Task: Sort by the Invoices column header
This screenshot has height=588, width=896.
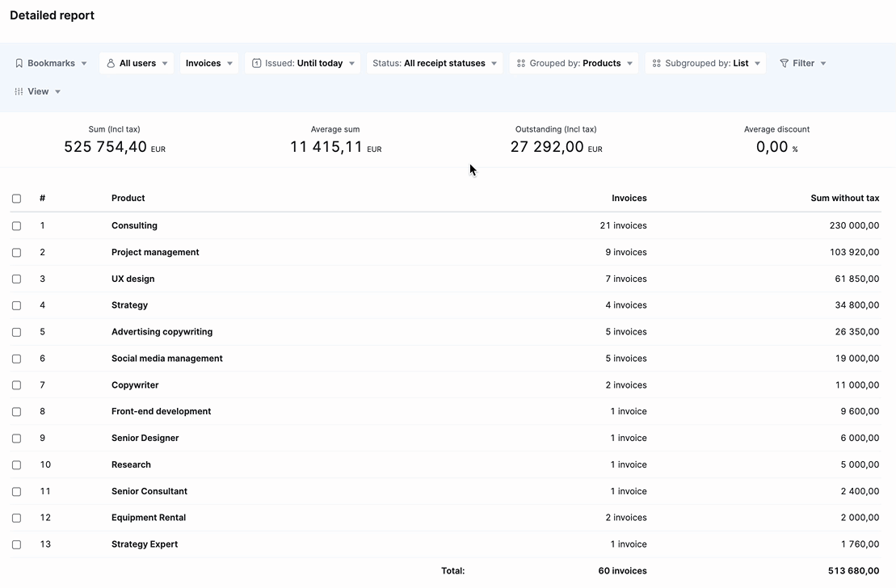Action: pos(629,198)
